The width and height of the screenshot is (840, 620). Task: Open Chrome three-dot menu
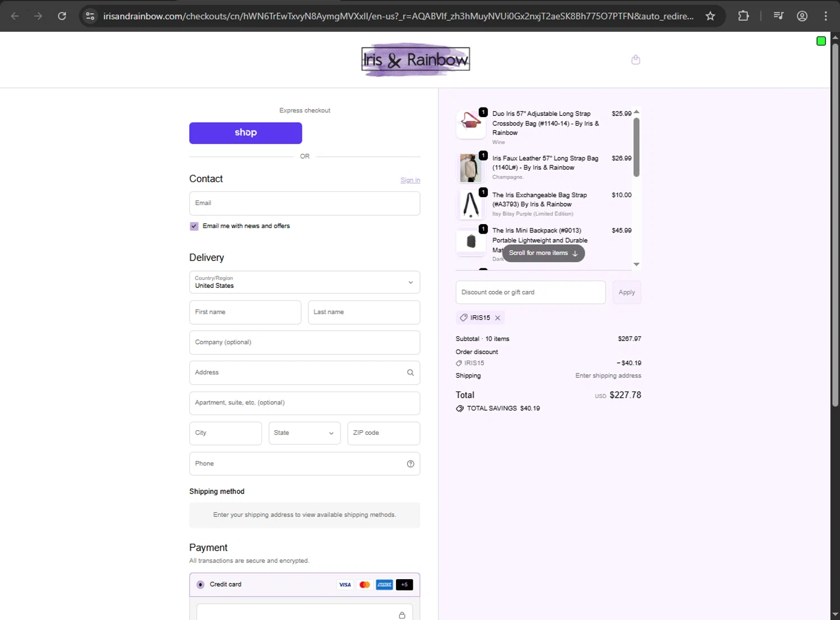[x=825, y=16]
